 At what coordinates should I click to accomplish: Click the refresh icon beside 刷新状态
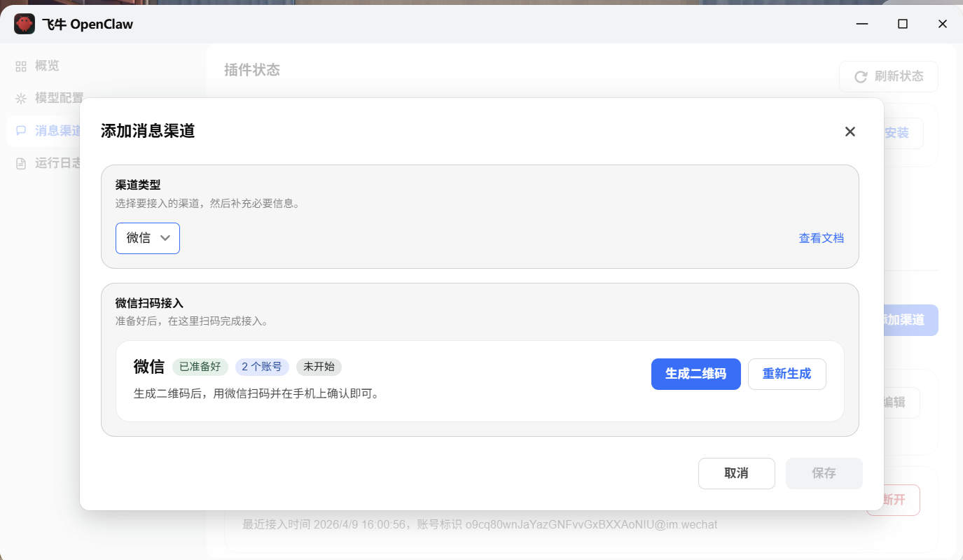(861, 77)
